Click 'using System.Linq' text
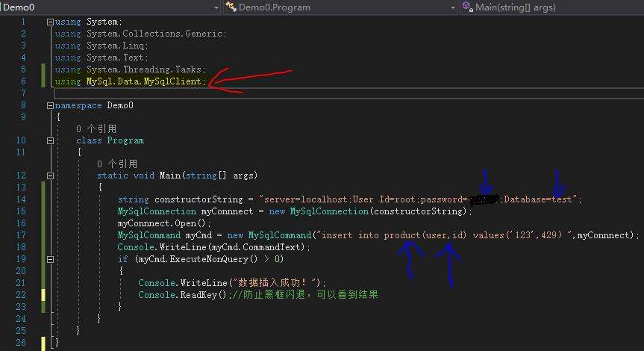644x351 pixels. [x=101, y=46]
